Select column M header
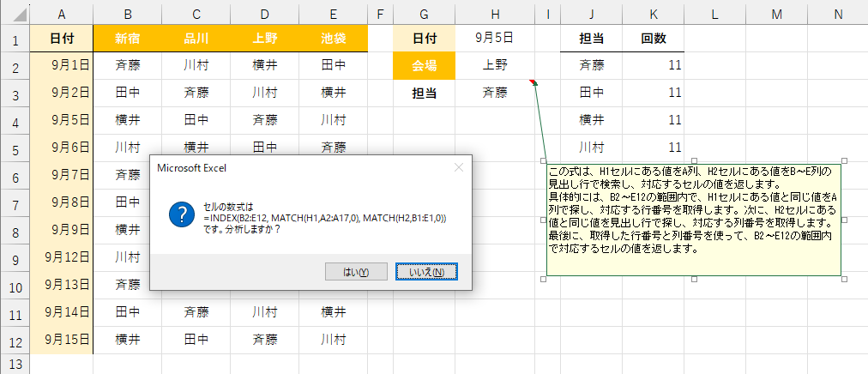 point(777,15)
